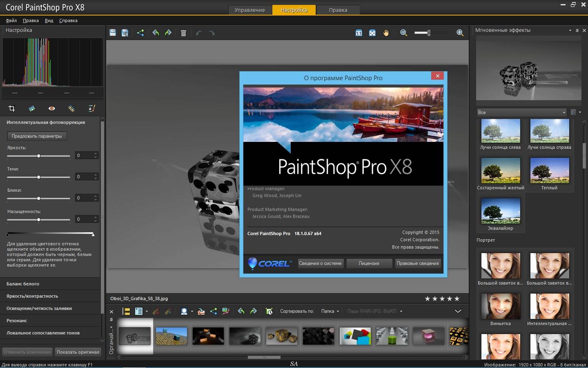Click Сведения о системе in About dialog
The width and height of the screenshot is (588, 368).
pos(320,263)
